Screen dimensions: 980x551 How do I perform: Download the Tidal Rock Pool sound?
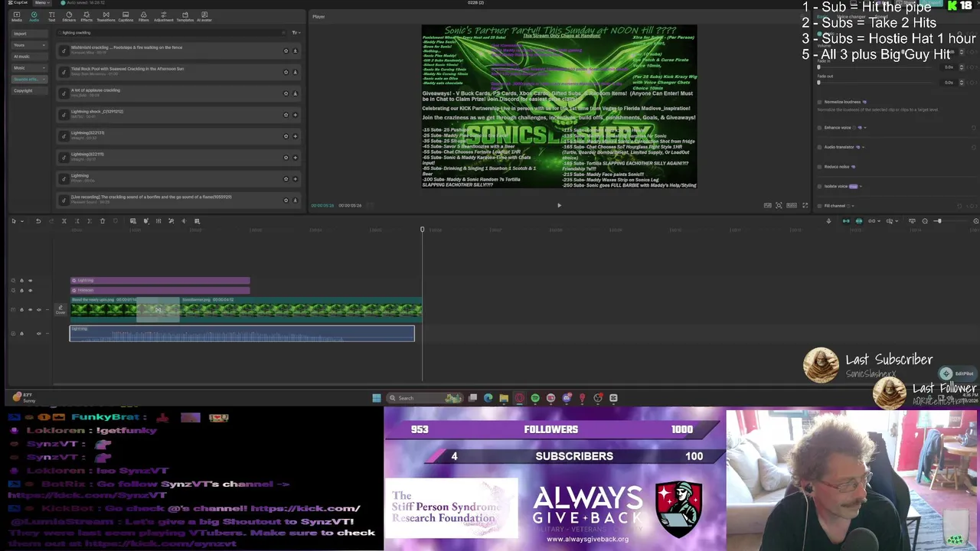(295, 73)
